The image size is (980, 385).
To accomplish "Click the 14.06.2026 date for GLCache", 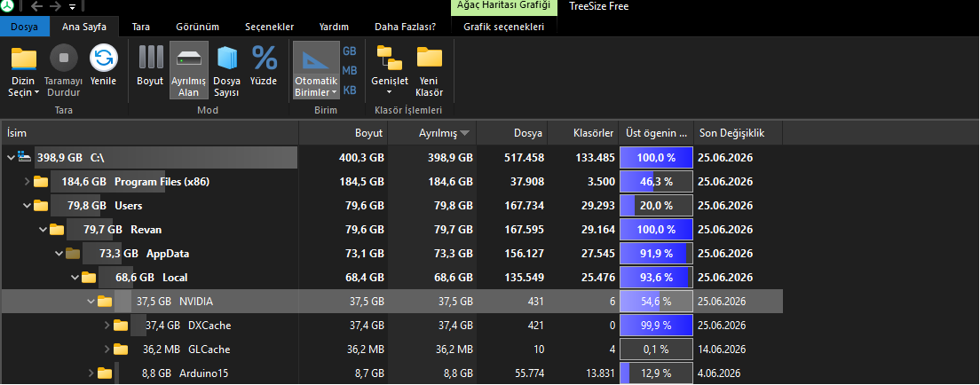I will (x=722, y=350).
